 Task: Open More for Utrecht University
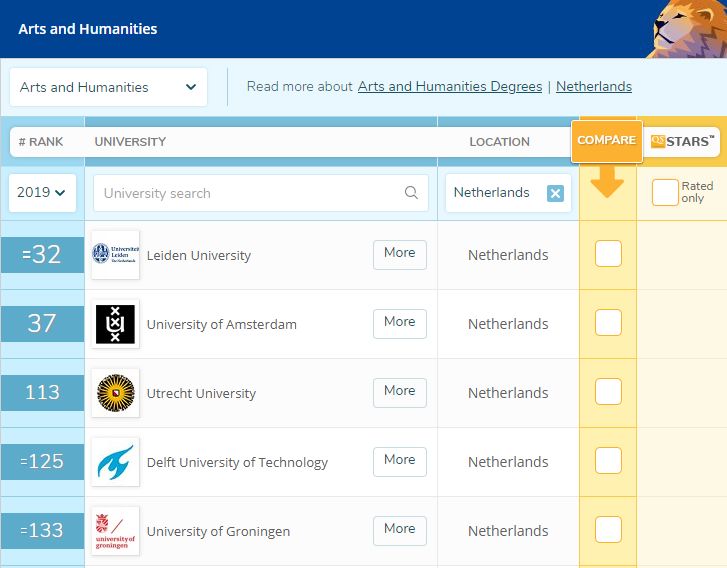(400, 393)
